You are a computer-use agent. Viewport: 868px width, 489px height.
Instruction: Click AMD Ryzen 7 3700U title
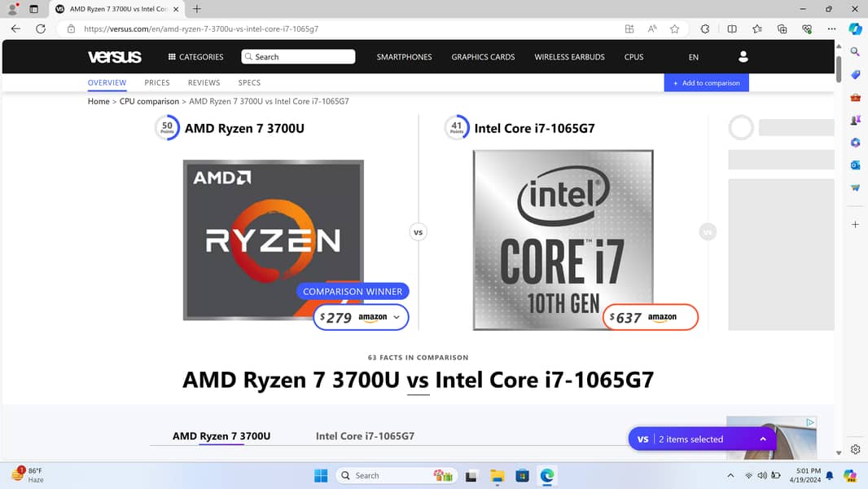[244, 129]
